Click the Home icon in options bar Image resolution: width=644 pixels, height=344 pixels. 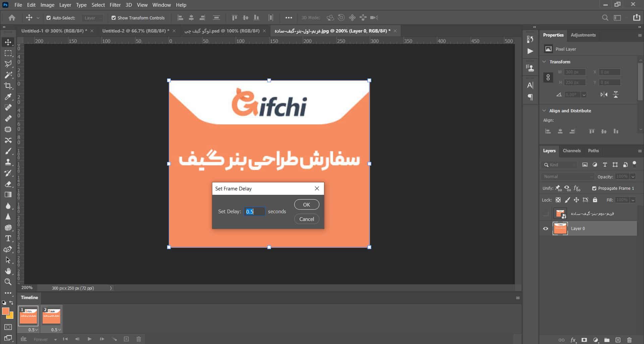[x=12, y=18]
